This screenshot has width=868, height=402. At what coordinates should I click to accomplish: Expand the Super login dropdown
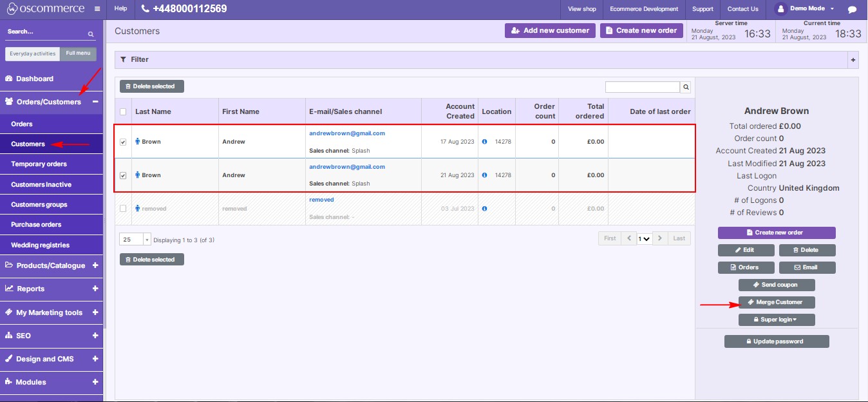tap(777, 319)
